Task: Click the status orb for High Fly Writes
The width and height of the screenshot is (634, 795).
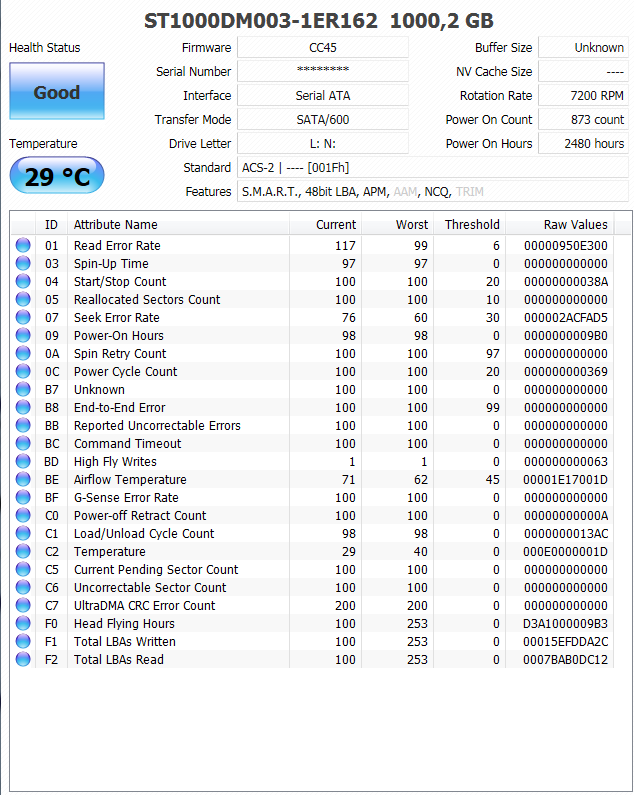Action: click(x=23, y=461)
